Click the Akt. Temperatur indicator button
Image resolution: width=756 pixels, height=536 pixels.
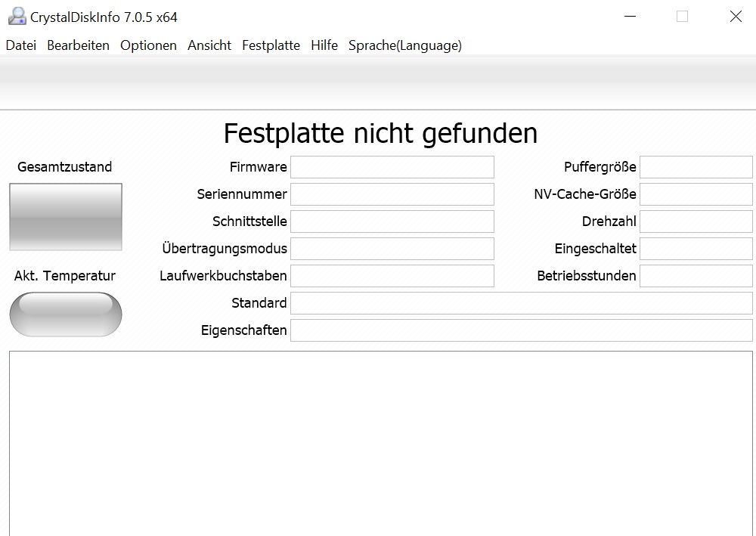(x=66, y=314)
